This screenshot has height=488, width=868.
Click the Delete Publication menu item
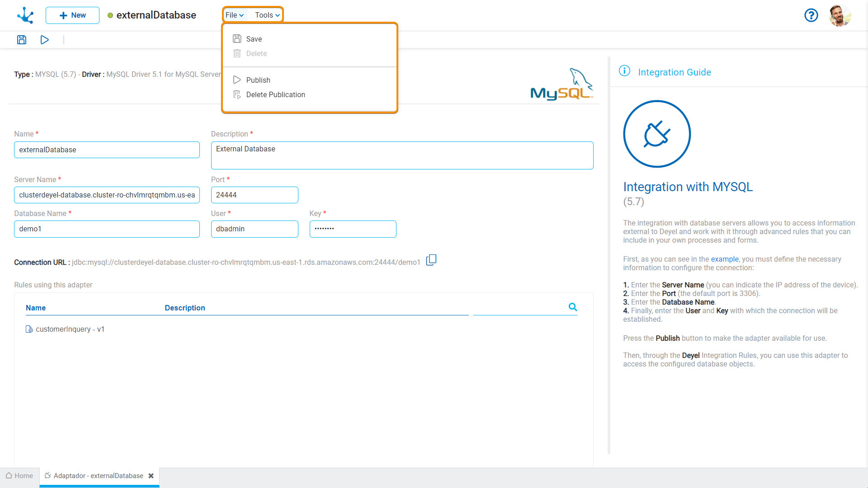(x=276, y=94)
